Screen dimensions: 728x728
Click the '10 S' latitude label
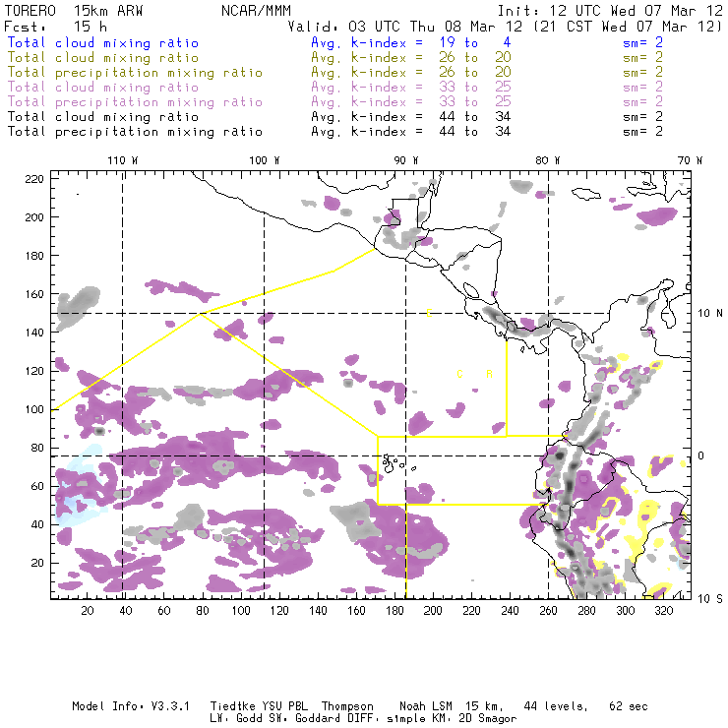[x=710, y=599]
